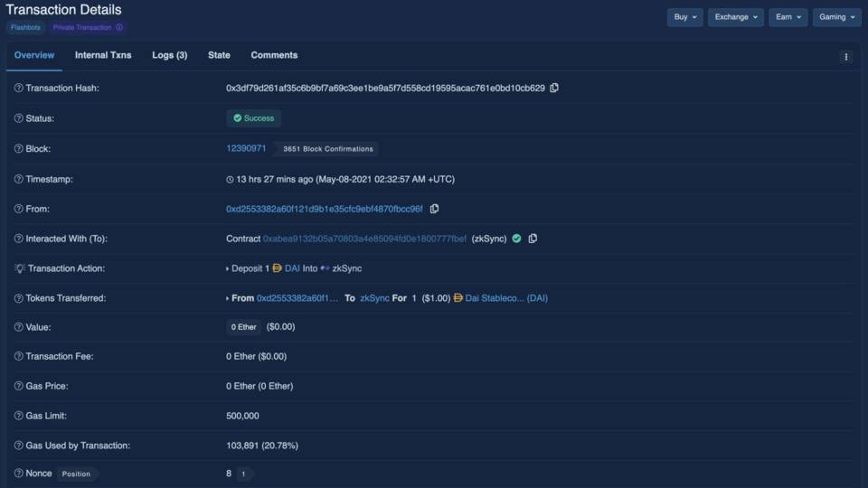Screen dimensions: 868x488
Task: Click the Flashbots label tag
Action: [25, 27]
